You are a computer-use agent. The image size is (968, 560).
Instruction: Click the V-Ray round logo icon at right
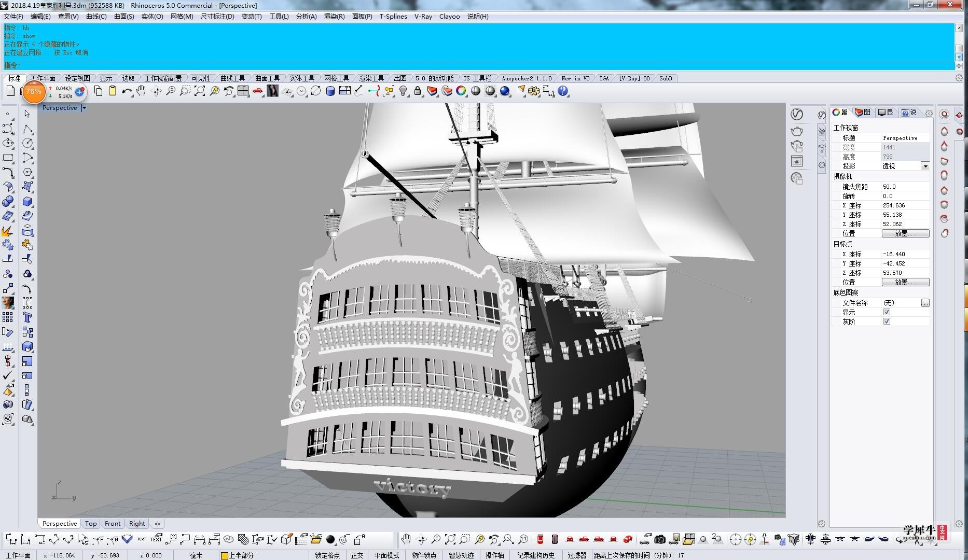pos(797,114)
